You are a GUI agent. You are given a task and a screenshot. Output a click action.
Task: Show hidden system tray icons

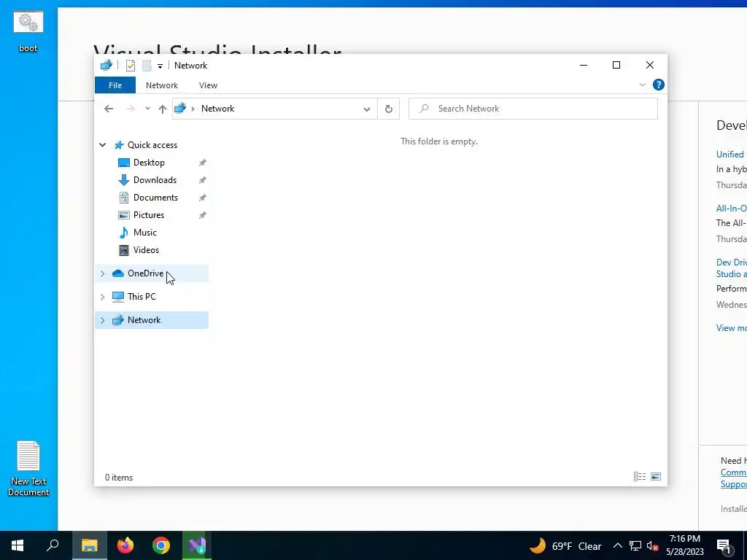pyautogui.click(x=617, y=545)
